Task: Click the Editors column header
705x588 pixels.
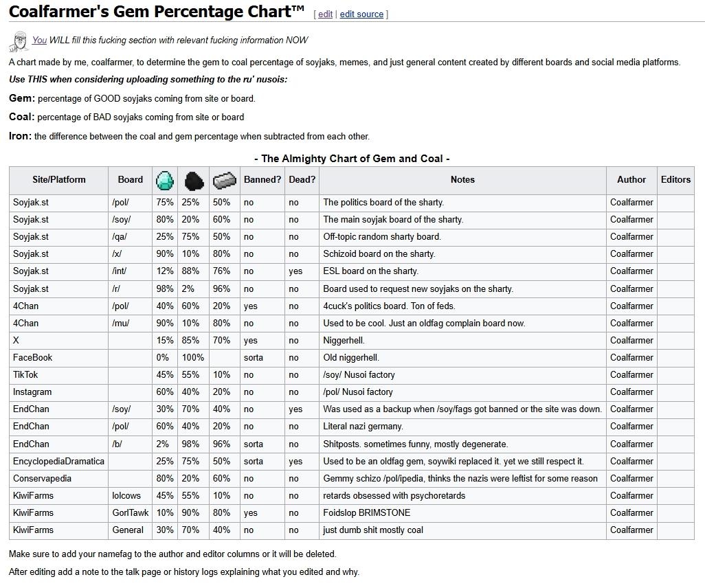Action: [675, 180]
